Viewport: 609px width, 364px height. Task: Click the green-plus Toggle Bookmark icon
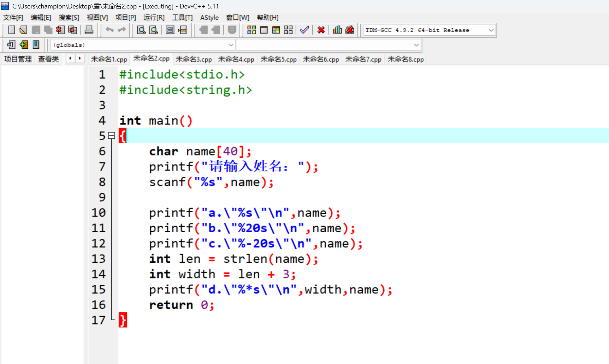[x=24, y=45]
